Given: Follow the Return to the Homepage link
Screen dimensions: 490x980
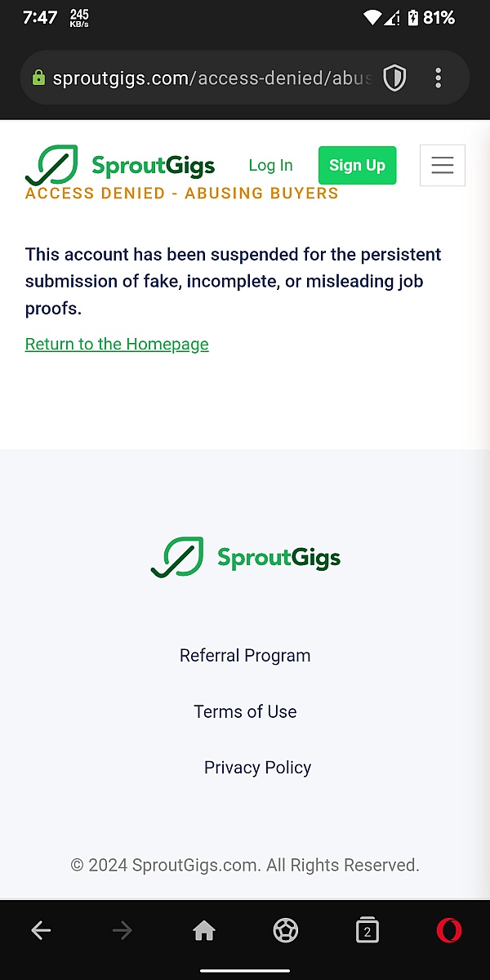Looking at the screenshot, I should pos(117,344).
